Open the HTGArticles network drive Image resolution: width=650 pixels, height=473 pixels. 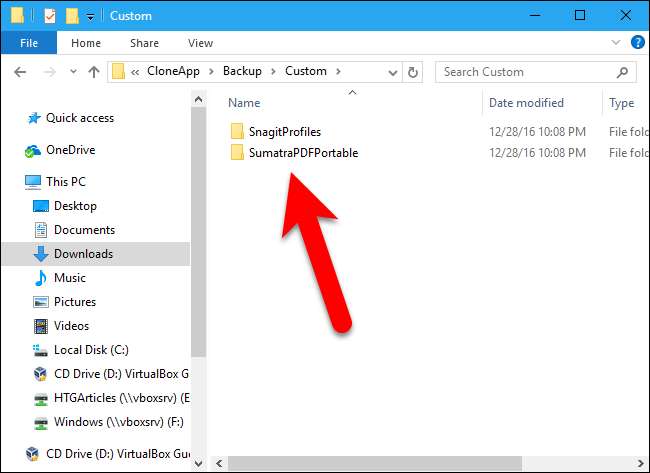[121, 398]
